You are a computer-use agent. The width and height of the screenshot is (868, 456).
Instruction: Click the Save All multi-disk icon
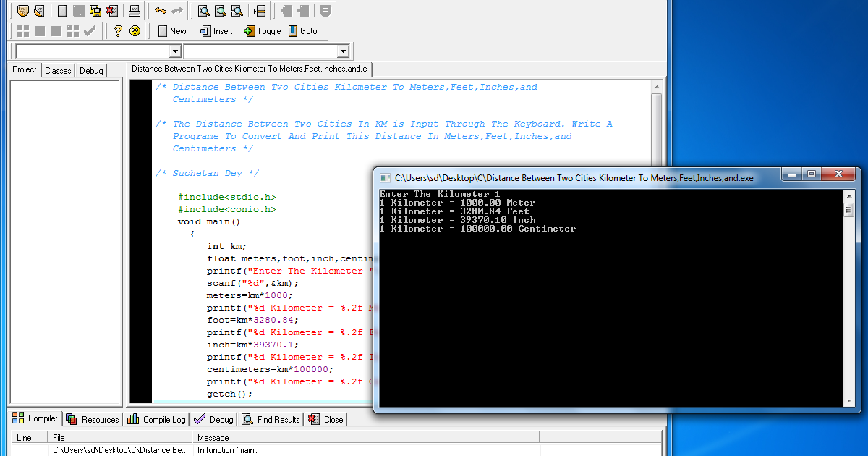95,11
